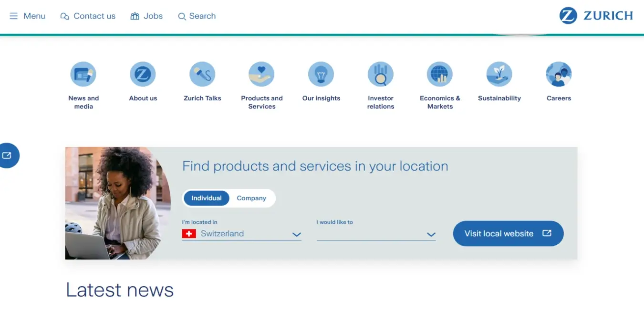Viewport: 644px width, 312px height.
Task: Click the Menu text label
Action: pyautogui.click(x=34, y=16)
